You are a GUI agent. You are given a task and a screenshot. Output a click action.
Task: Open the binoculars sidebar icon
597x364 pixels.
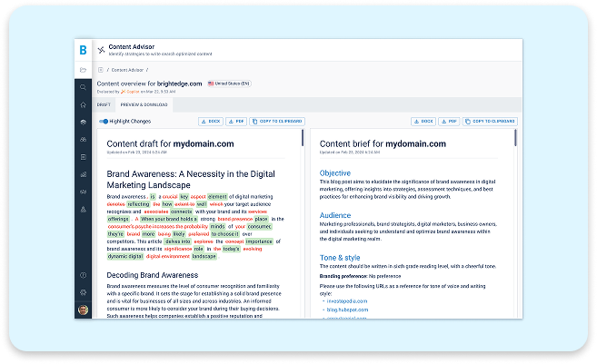click(83, 140)
